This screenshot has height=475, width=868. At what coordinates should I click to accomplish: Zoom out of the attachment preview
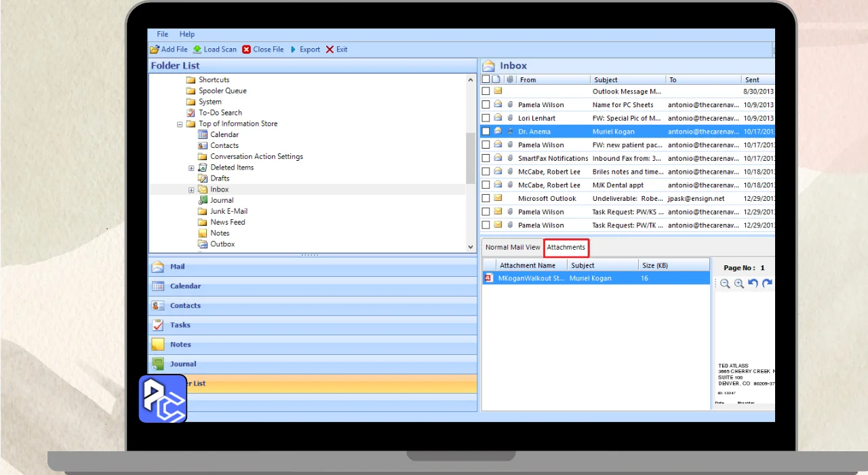point(725,284)
